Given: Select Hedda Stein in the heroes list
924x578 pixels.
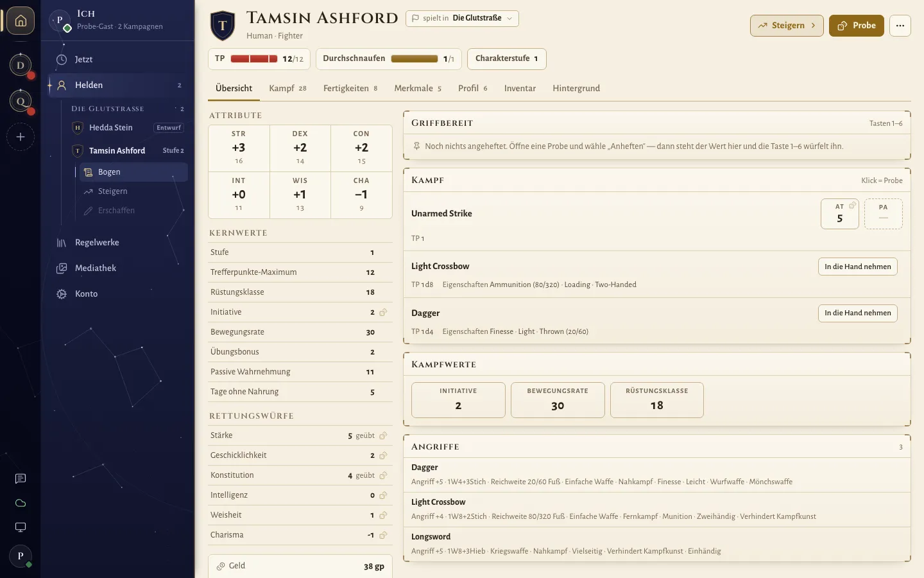Looking at the screenshot, I should point(128,128).
